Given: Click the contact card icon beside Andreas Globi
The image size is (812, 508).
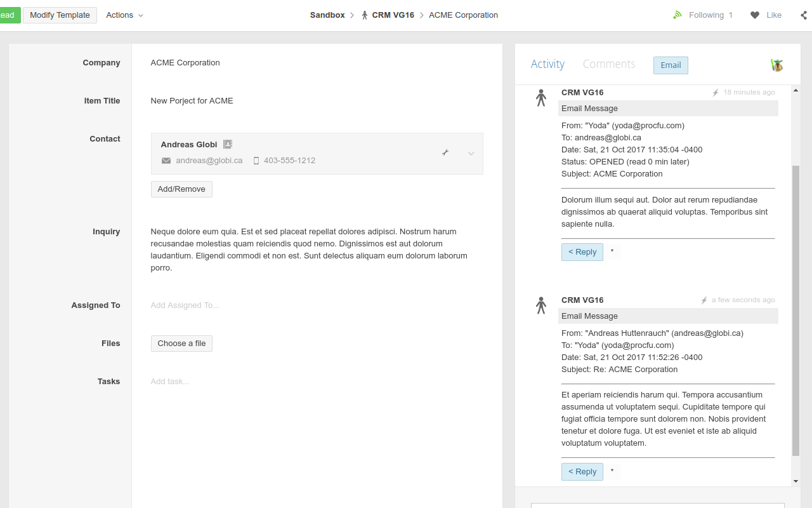Looking at the screenshot, I should click(227, 144).
